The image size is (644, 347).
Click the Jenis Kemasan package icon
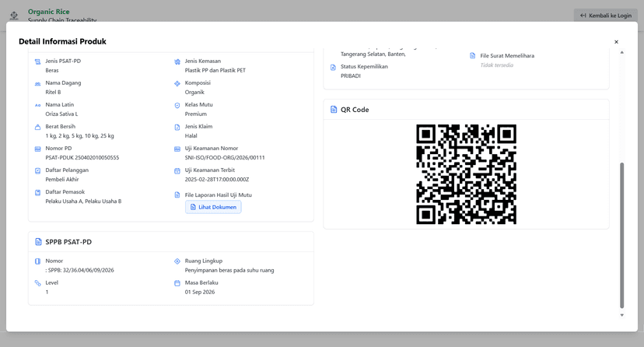point(177,61)
